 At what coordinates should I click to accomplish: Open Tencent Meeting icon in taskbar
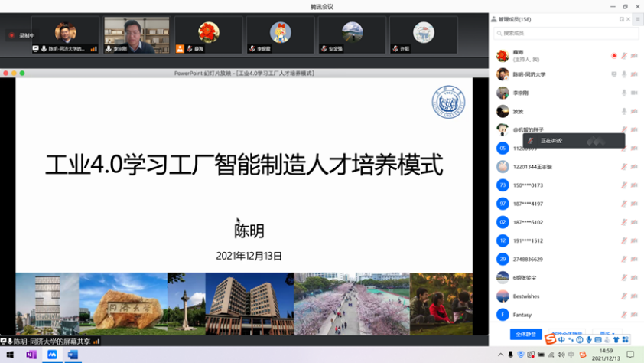[x=52, y=355]
